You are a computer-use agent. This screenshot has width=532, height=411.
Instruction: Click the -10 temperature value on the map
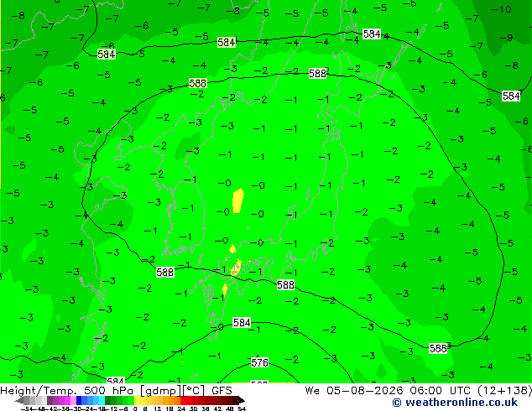501,9
